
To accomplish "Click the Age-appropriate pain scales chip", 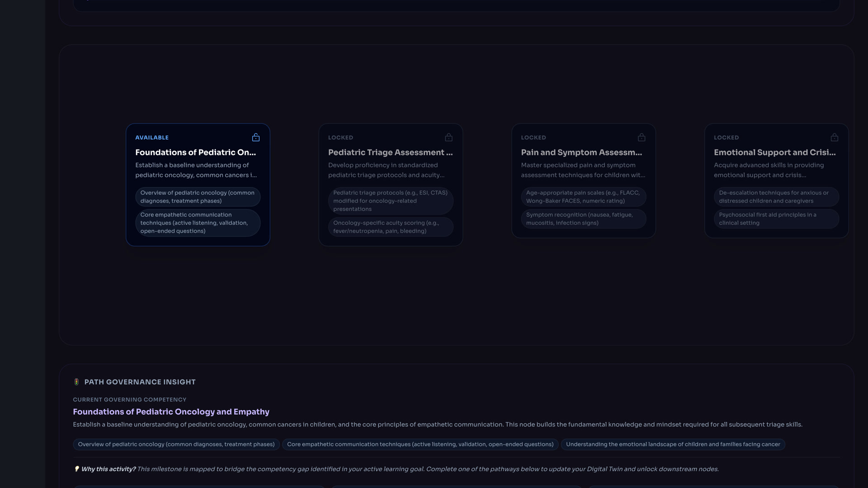I will [584, 197].
